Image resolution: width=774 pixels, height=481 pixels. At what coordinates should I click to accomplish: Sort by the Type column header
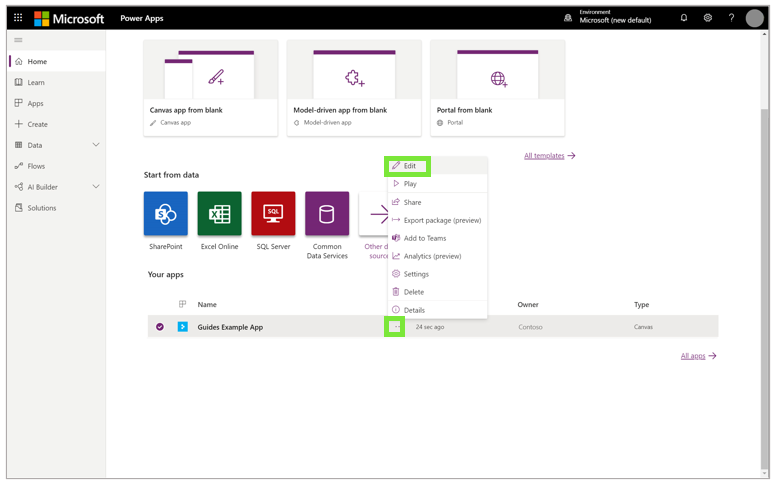[641, 305]
